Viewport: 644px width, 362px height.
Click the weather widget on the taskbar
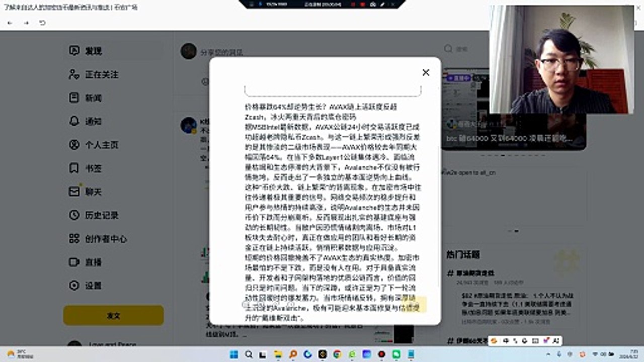[20, 354]
